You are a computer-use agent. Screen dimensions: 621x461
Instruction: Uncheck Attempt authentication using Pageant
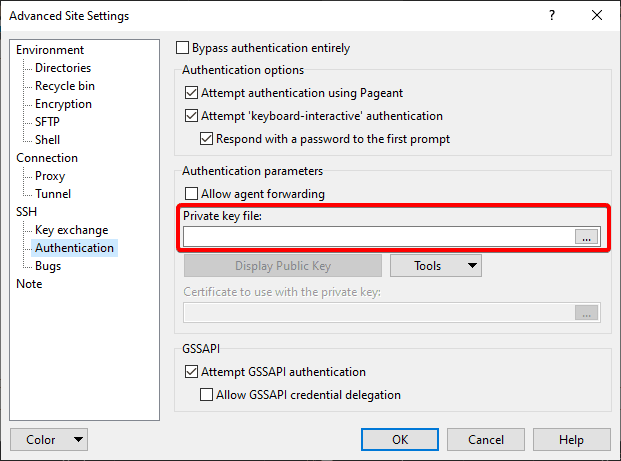coord(193,93)
